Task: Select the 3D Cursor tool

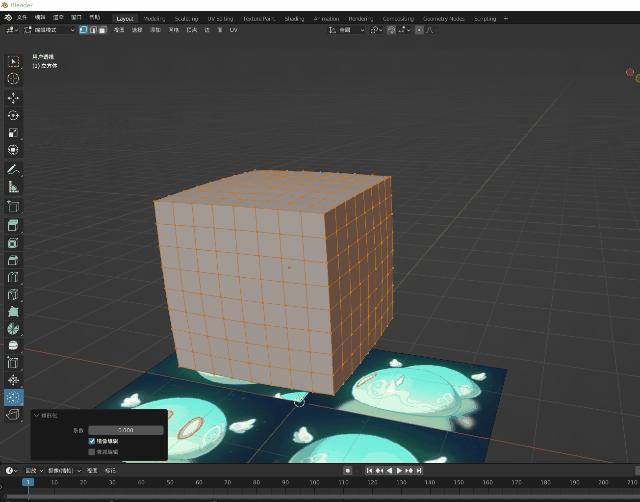Action: (13, 79)
